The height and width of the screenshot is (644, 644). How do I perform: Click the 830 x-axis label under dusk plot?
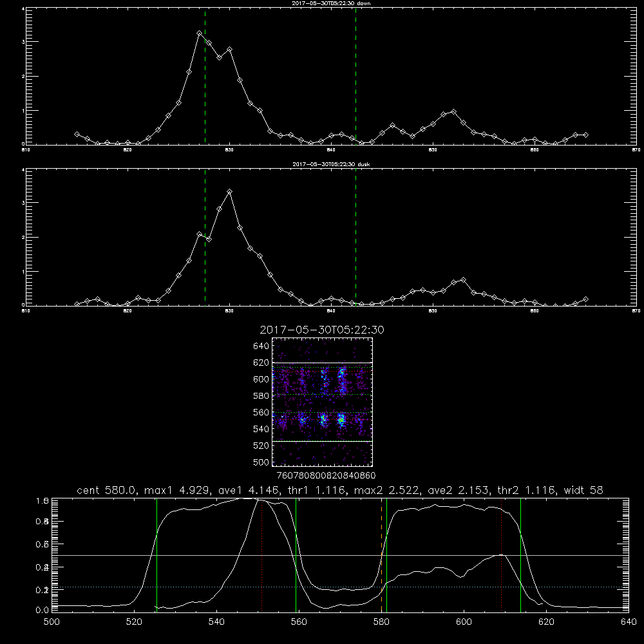tap(229, 311)
